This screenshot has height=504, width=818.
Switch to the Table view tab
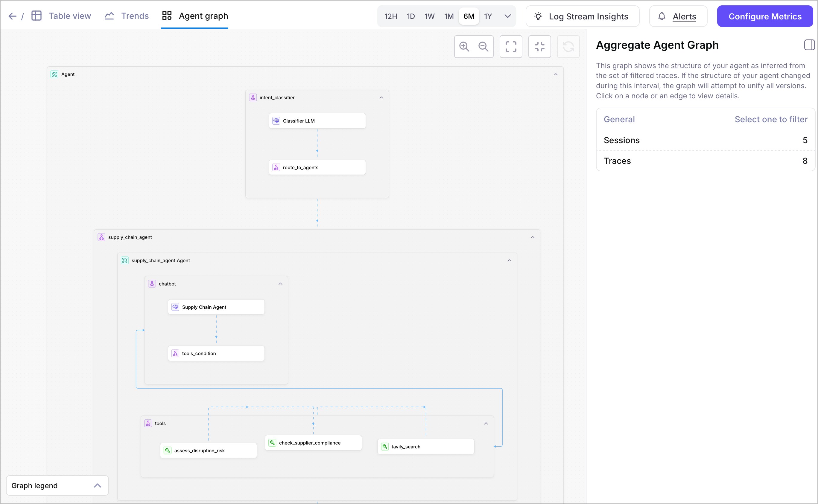61,16
